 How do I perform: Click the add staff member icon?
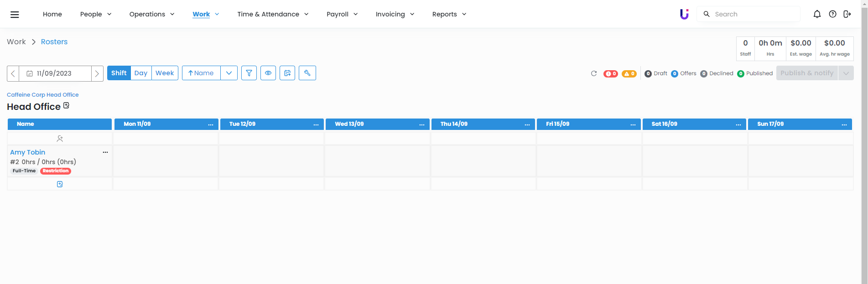click(60, 139)
